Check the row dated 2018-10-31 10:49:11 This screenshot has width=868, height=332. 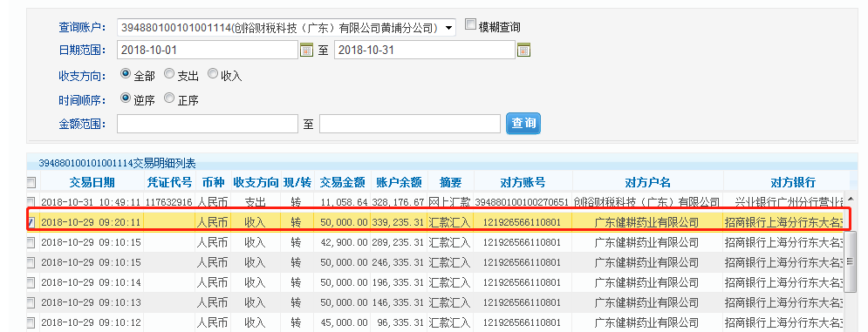pyautogui.click(x=31, y=202)
